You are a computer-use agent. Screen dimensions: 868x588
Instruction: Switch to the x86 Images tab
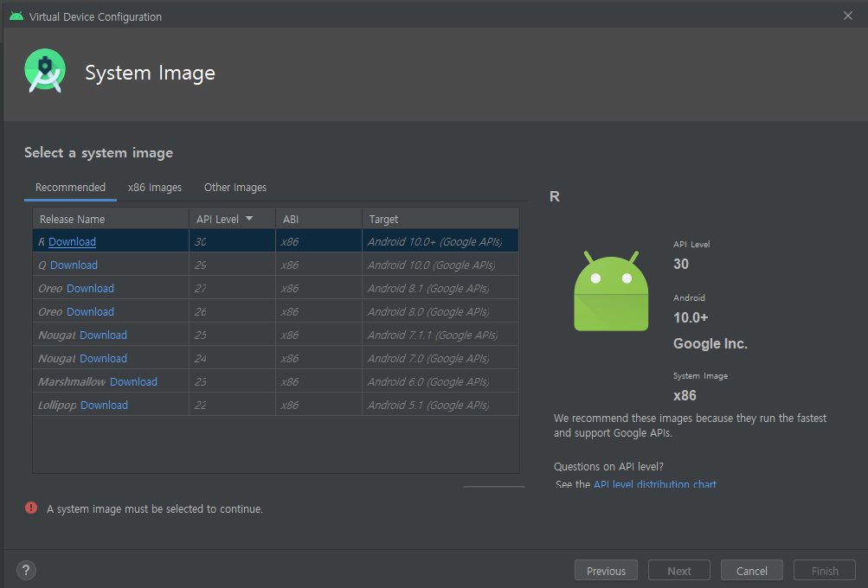(x=154, y=188)
